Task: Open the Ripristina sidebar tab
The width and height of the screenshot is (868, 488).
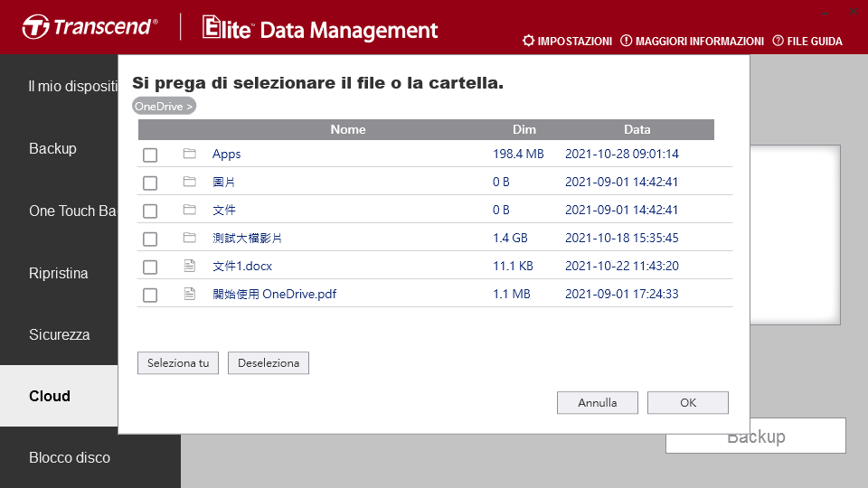Action: pos(59,273)
